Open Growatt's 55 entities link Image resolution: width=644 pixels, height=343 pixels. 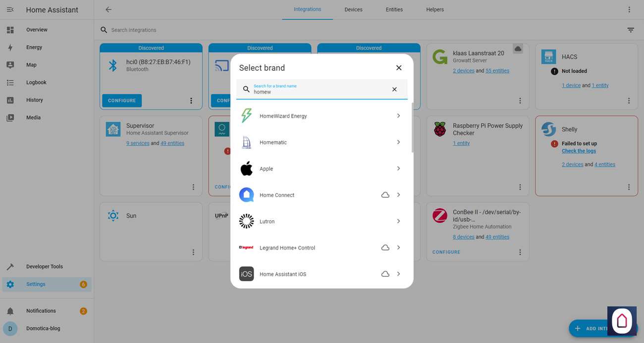coord(497,71)
